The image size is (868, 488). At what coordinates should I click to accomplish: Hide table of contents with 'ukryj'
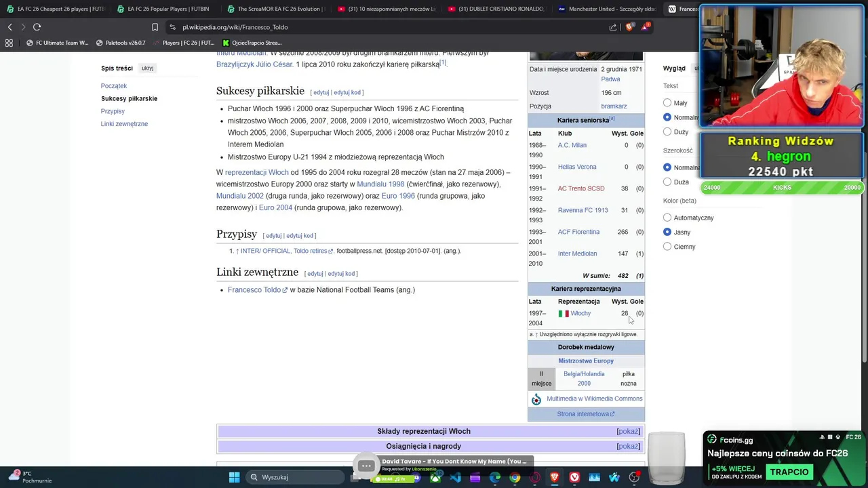[147, 68]
